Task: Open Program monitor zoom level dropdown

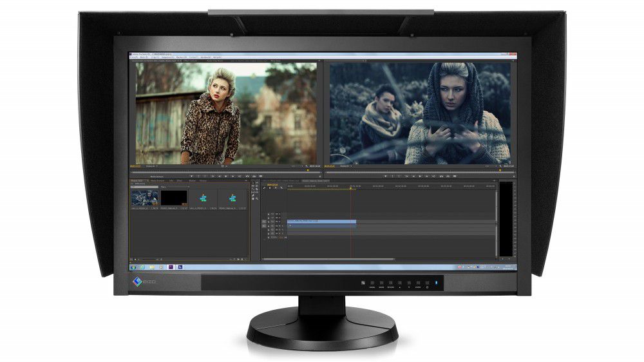Action: [346, 166]
